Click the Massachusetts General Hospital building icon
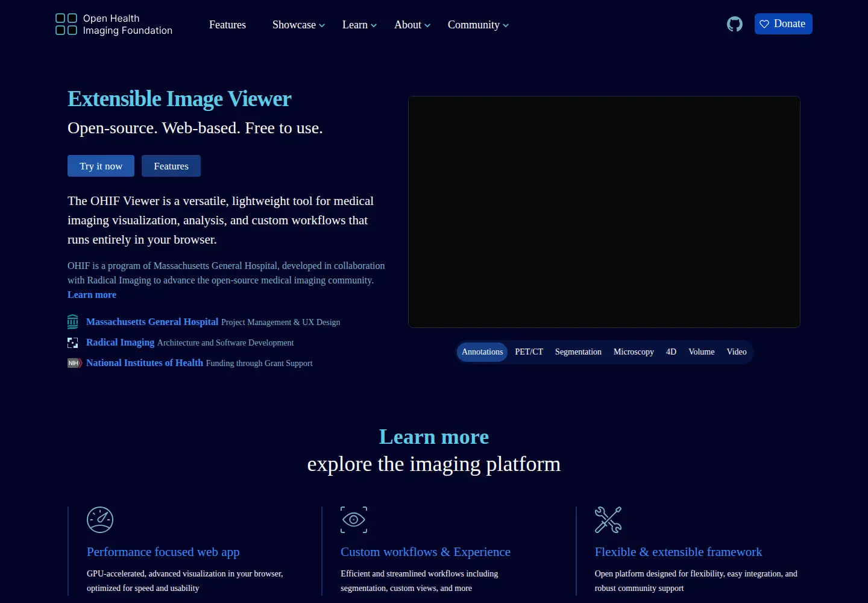Screen dimensions: 868x603 coord(73,321)
